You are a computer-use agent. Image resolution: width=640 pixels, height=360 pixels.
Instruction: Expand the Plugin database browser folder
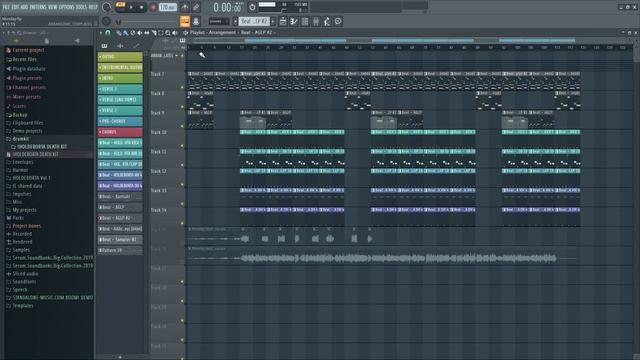tap(29, 69)
